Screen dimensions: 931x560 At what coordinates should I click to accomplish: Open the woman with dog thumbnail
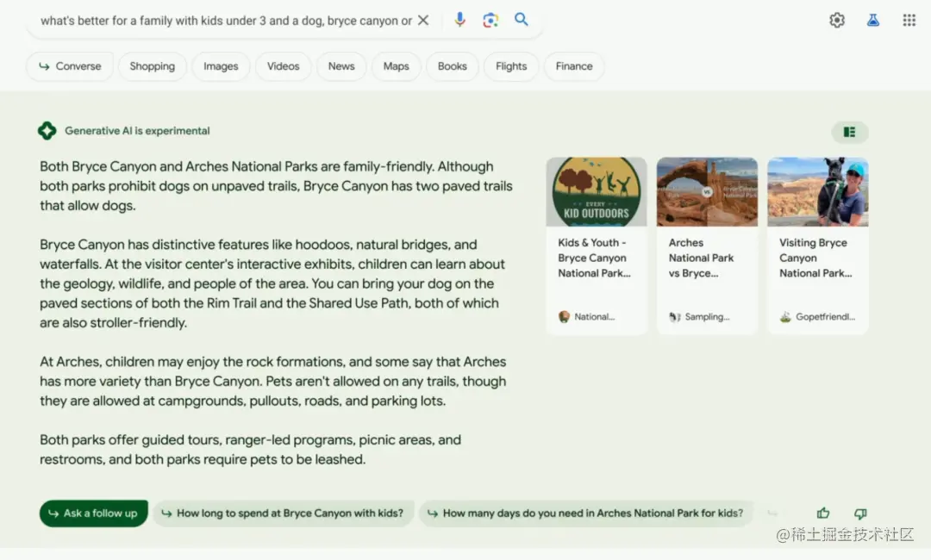point(817,191)
